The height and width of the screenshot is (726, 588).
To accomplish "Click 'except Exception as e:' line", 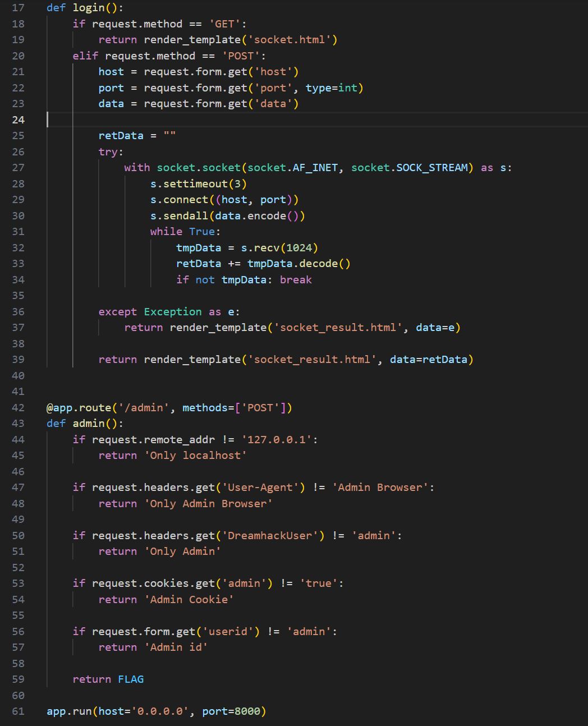I will coord(169,312).
